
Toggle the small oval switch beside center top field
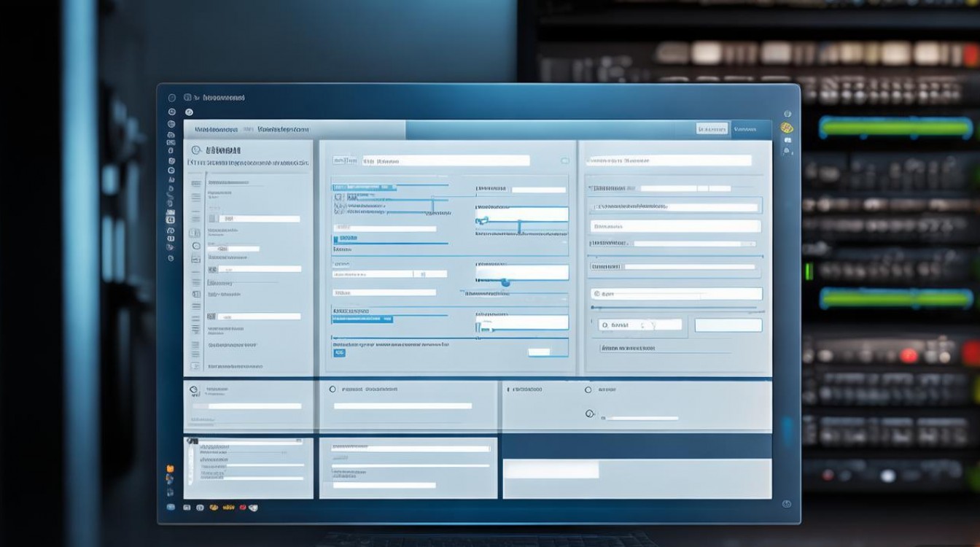(564, 160)
